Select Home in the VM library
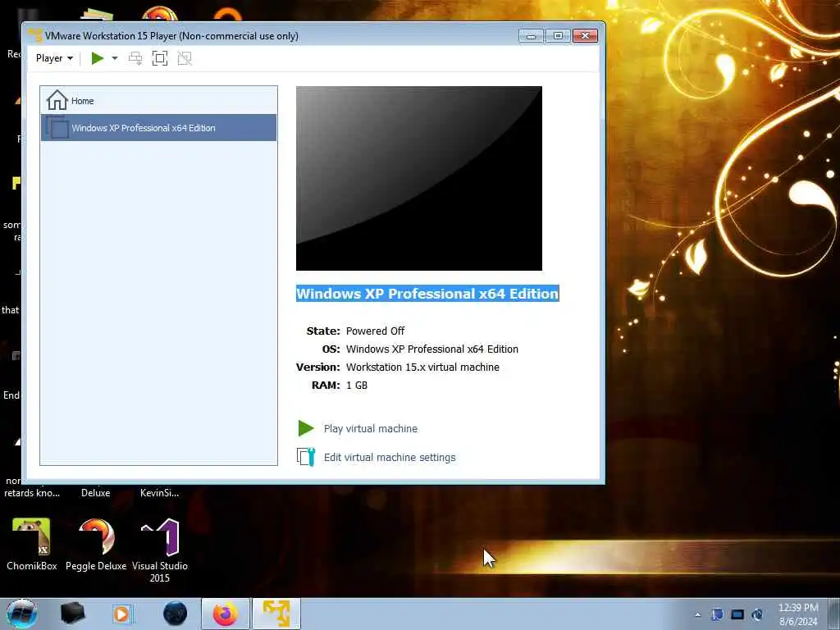Image resolution: width=840 pixels, height=630 pixels. pyautogui.click(x=158, y=100)
